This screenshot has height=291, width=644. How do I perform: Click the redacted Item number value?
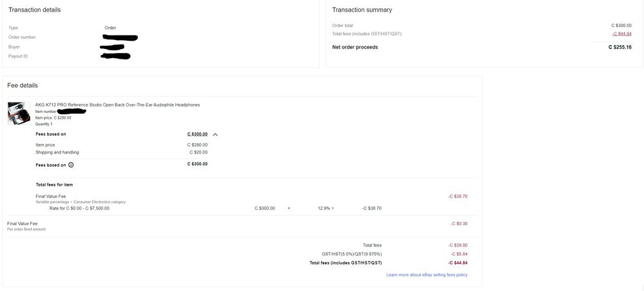click(x=72, y=111)
